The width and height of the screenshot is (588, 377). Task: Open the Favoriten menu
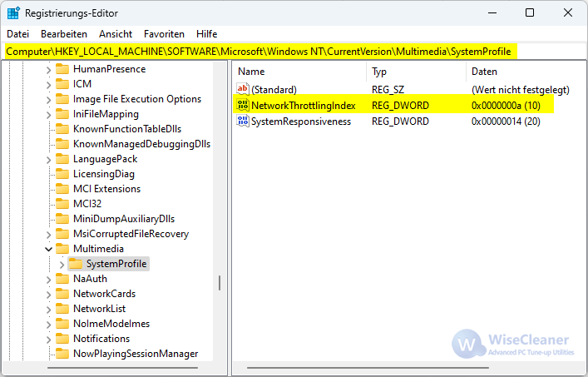[x=164, y=34]
